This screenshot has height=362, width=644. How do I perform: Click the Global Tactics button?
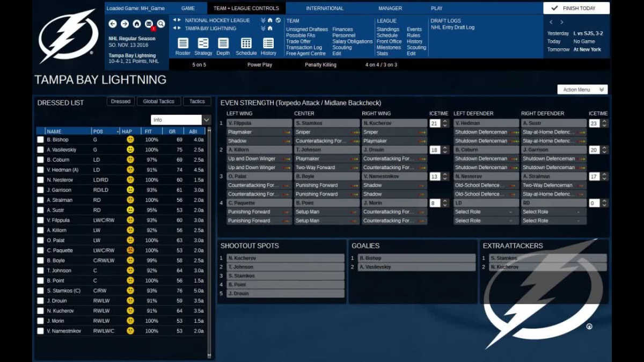pos(158,102)
